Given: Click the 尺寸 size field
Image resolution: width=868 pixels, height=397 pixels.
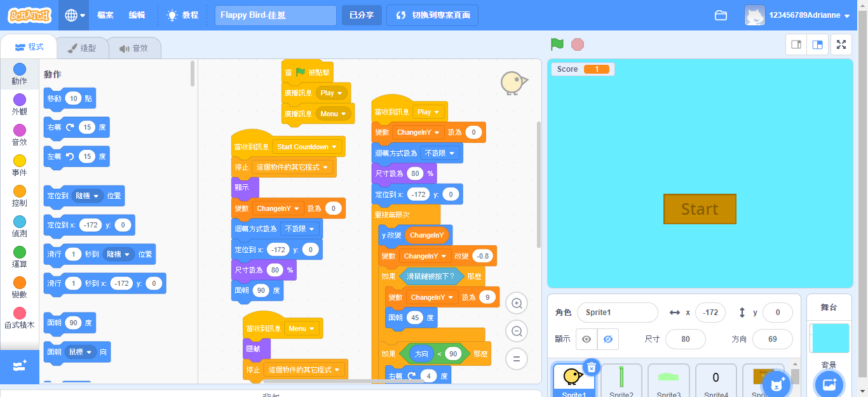Looking at the screenshot, I should tap(685, 339).
